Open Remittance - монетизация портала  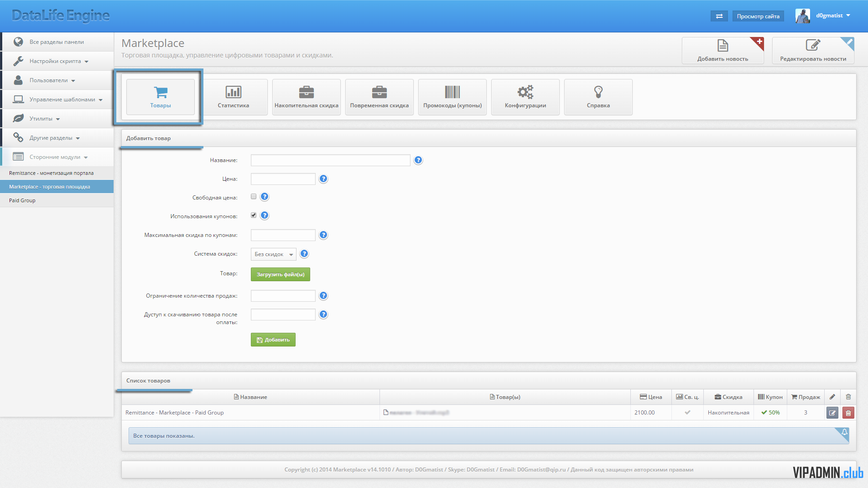coord(57,173)
